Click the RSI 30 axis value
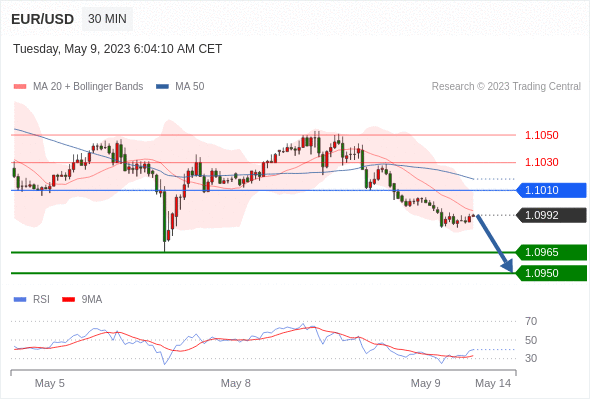This screenshot has height=400, width=590. point(531,358)
